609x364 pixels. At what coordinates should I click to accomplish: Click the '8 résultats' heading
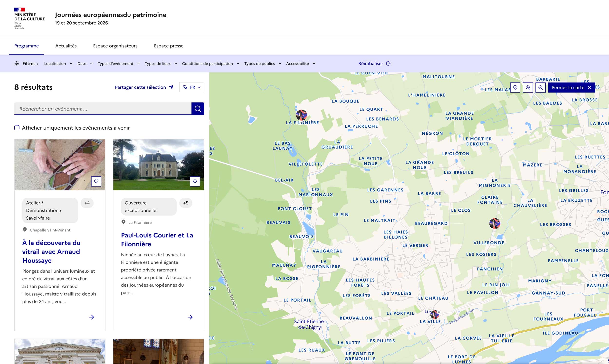[33, 87]
